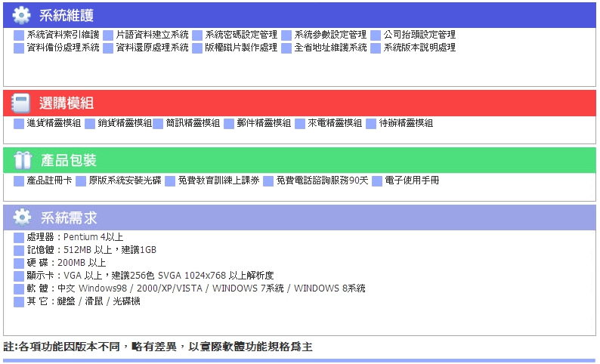Click blue bullet square before 公司抬頭設定管理
Screen dimensions: 600x364
pyautogui.click(x=376, y=35)
